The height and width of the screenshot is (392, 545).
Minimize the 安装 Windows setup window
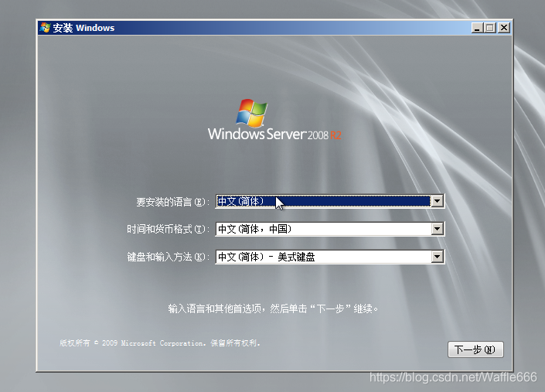(477, 28)
